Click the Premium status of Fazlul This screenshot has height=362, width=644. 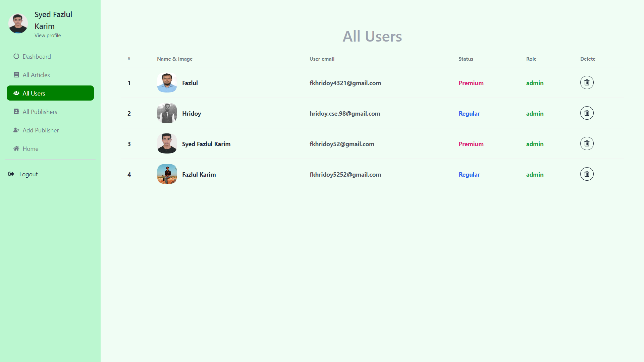click(x=471, y=83)
